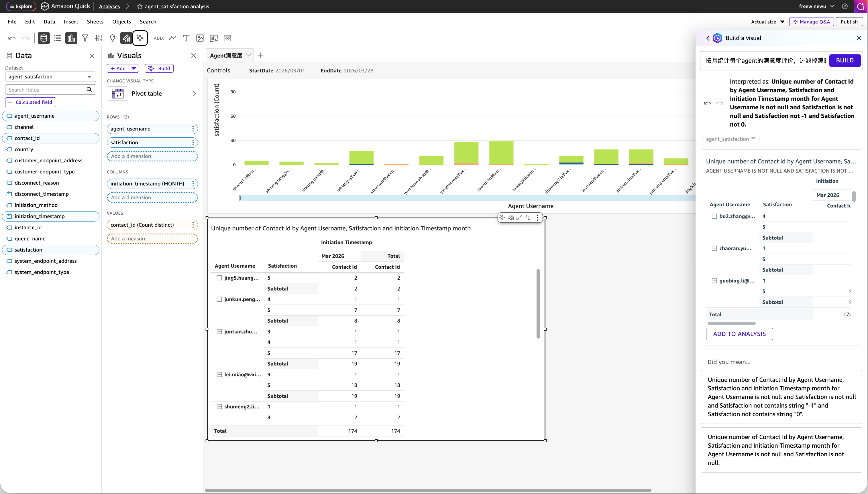Click ADD TO ANALYSIS button
The image size is (868, 494).
click(x=739, y=334)
